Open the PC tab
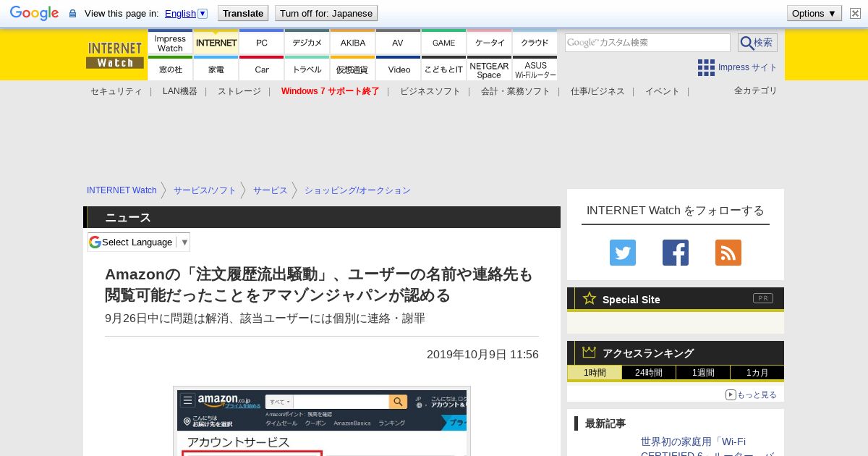Image resolution: width=868 pixels, height=456 pixels. click(261, 43)
